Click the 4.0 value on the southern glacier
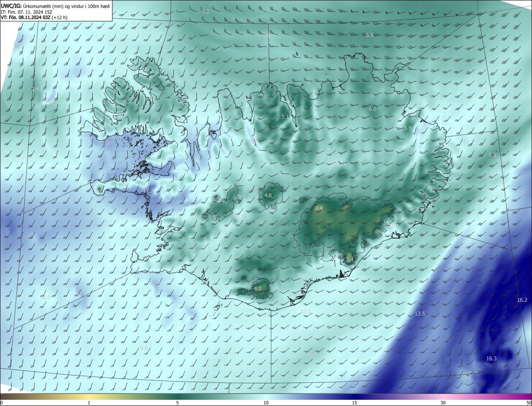532x406 pixels. click(258, 289)
